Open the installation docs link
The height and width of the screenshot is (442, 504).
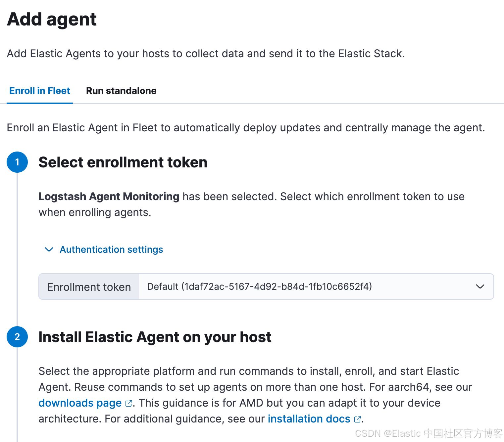(309, 419)
